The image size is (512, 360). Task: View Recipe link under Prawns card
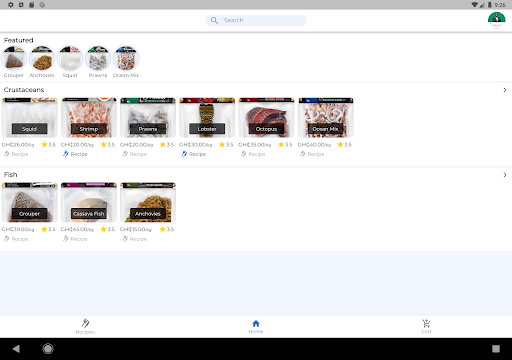(134, 154)
